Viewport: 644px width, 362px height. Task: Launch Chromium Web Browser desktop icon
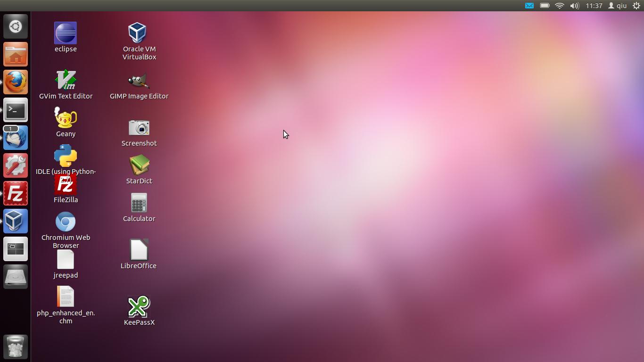66,222
